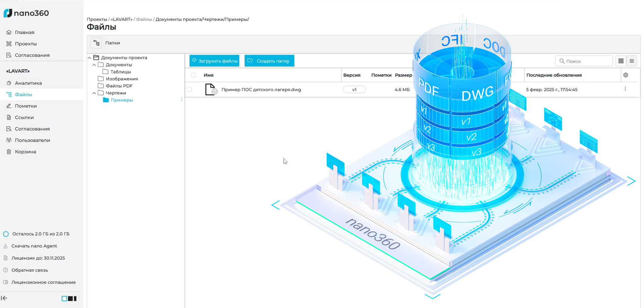This screenshot has height=308, width=644.
Task: Open Лицензионное соглашение link
Action: pos(44,282)
